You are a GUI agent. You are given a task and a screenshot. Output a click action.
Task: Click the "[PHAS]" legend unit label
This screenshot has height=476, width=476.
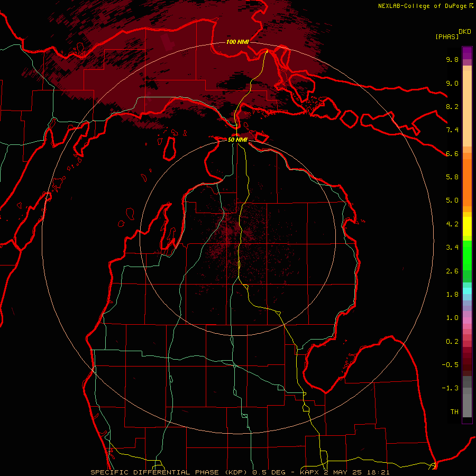[447, 36]
